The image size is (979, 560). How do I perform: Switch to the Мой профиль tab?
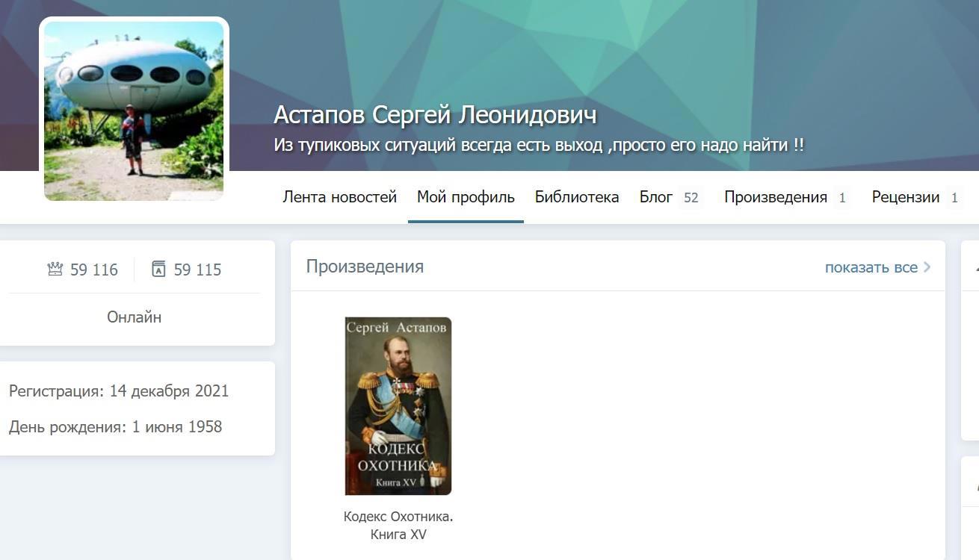[x=466, y=197]
